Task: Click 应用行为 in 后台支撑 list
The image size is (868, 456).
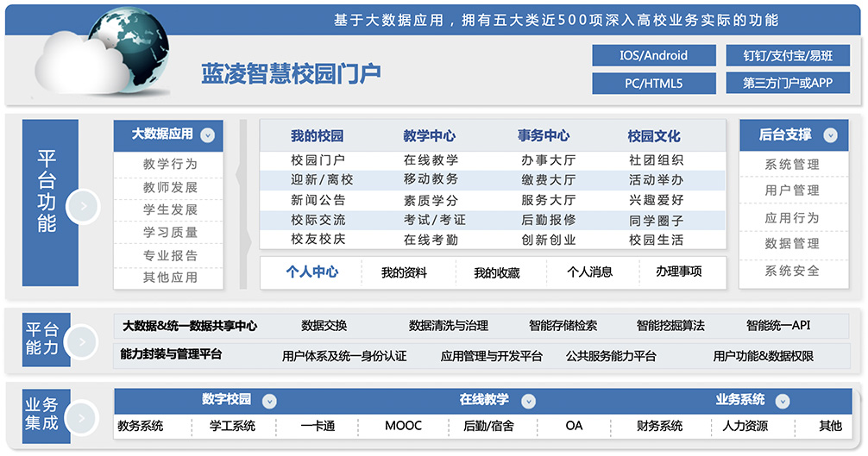Action: point(791,218)
